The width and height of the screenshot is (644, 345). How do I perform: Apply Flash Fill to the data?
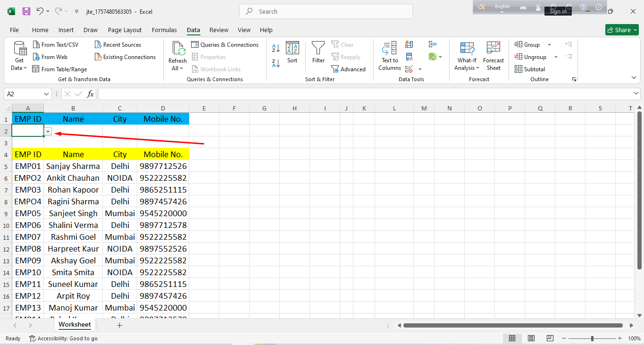[409, 44]
